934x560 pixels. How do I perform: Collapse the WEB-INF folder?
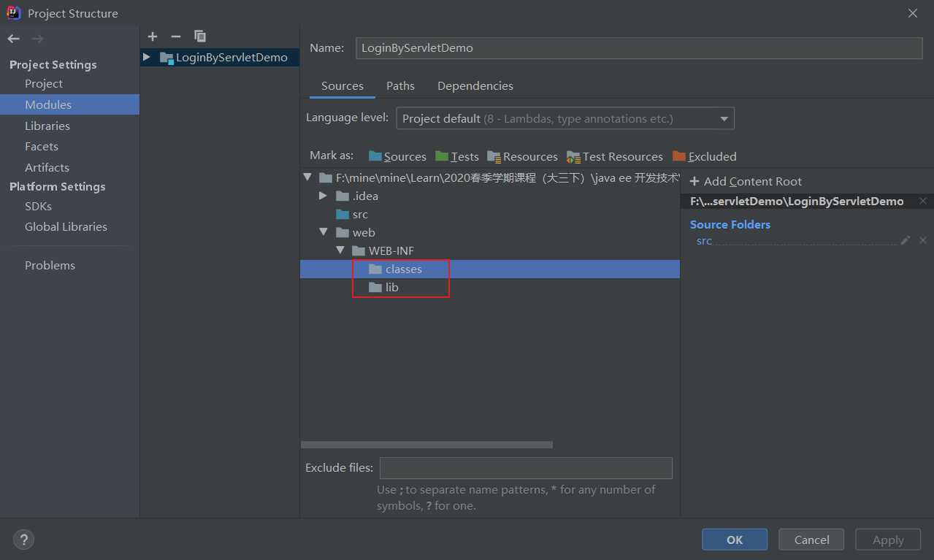pos(340,250)
